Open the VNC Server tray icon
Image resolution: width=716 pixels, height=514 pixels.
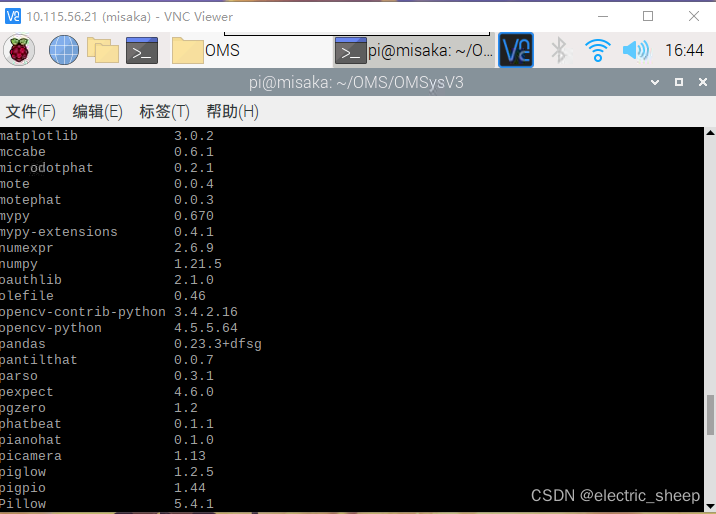click(x=516, y=50)
